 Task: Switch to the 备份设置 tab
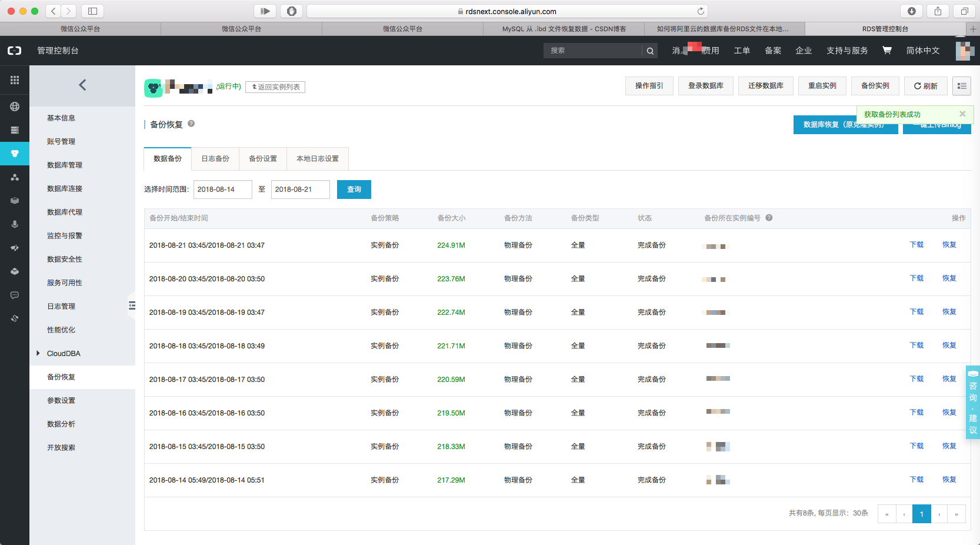coord(263,159)
